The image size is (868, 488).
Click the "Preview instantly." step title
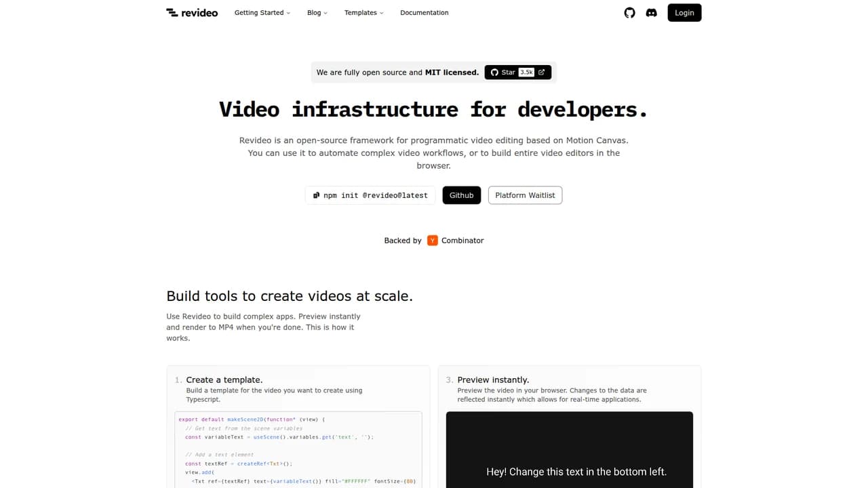493,380
